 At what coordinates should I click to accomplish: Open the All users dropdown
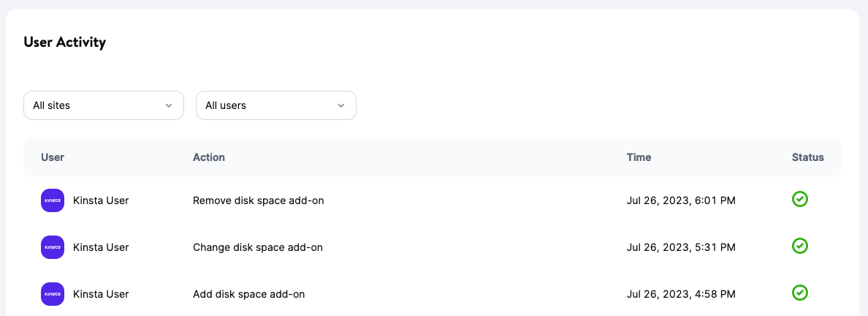click(x=275, y=105)
